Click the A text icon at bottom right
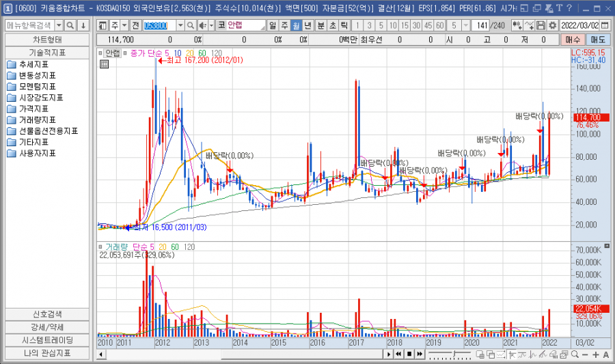The width and height of the screenshot is (615, 364). [606, 354]
